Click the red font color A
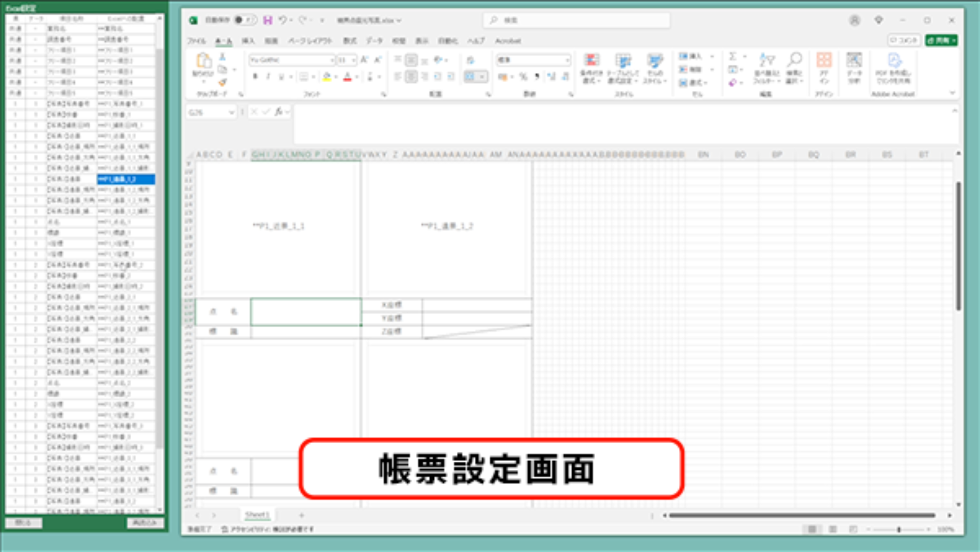 click(x=348, y=77)
